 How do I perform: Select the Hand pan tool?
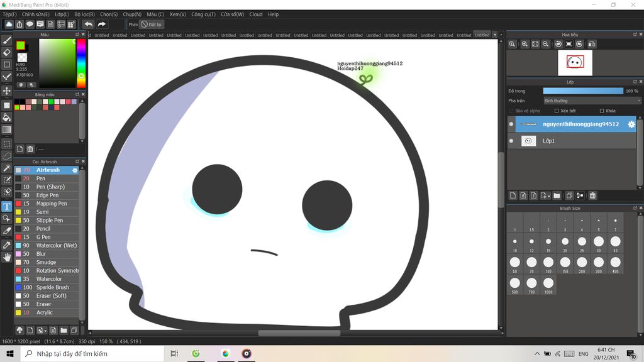click(x=7, y=257)
